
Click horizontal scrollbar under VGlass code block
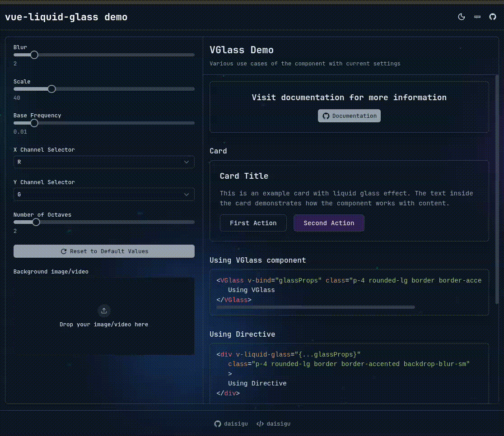point(316,307)
